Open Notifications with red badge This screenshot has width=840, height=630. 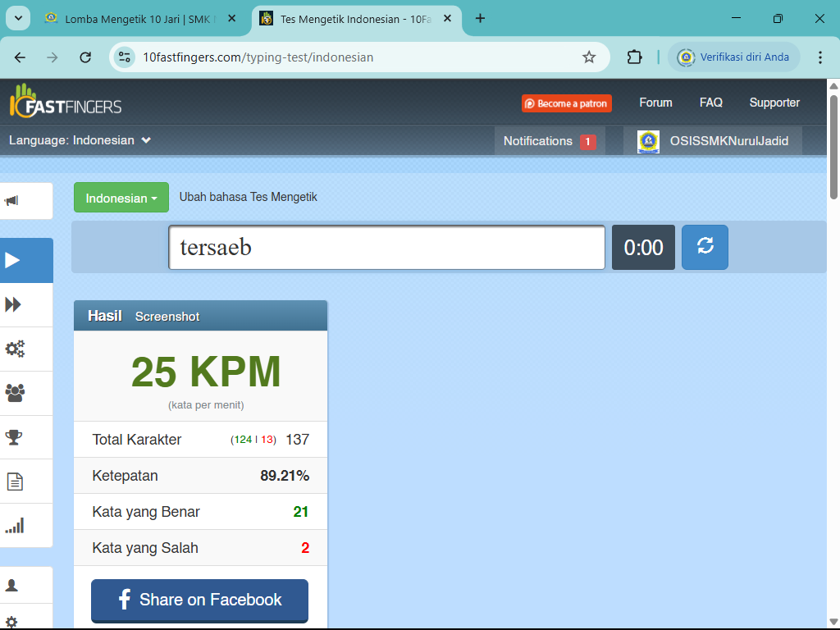(548, 140)
